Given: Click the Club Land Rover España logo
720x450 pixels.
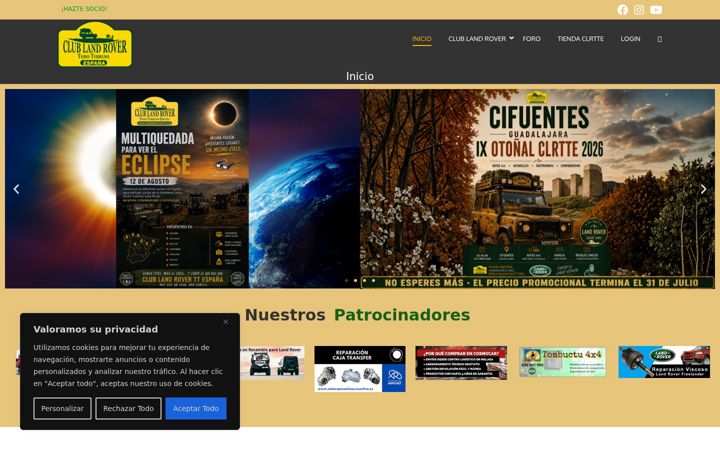Looking at the screenshot, I should tap(95, 45).
